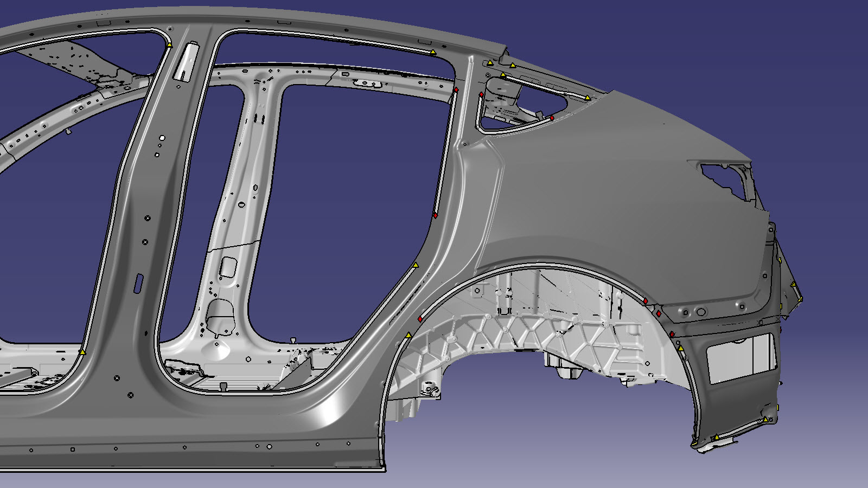The image size is (868, 488).
Task: Select red diamond at quarter window lower seam end
Action: point(552,118)
